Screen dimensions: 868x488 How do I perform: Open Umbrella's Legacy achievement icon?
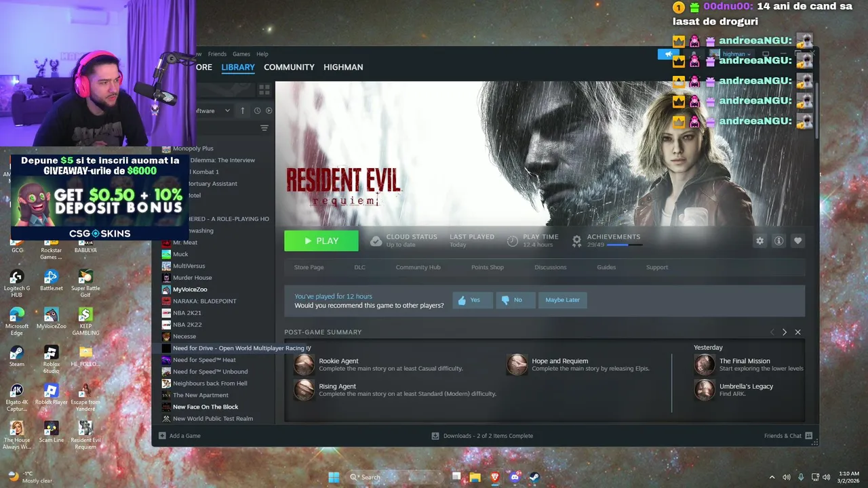[705, 390]
